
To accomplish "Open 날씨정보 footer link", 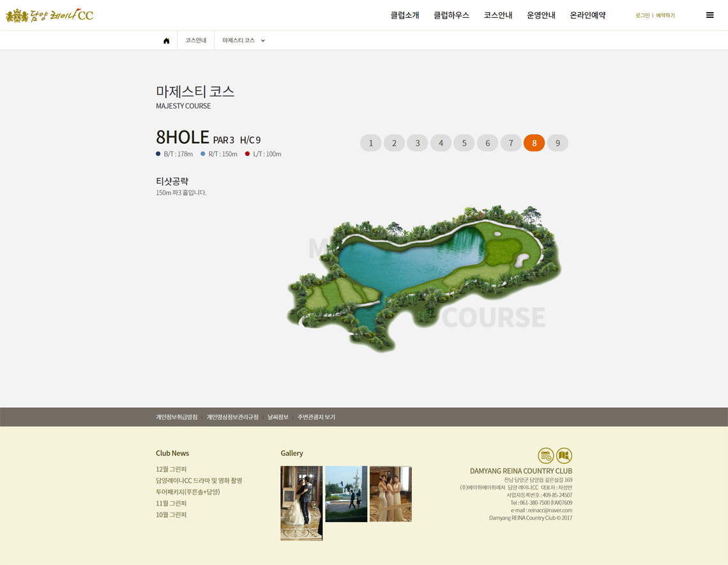I will tap(278, 417).
